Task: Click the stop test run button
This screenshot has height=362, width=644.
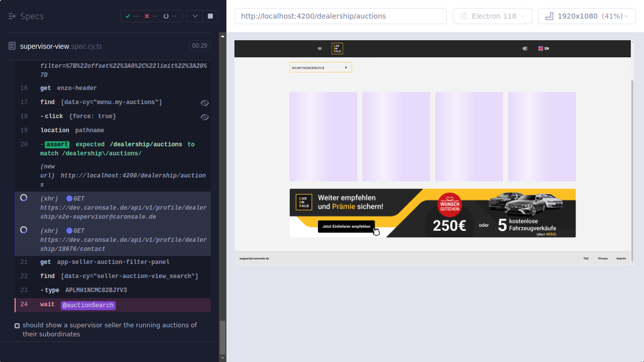Action: [x=209, y=16]
